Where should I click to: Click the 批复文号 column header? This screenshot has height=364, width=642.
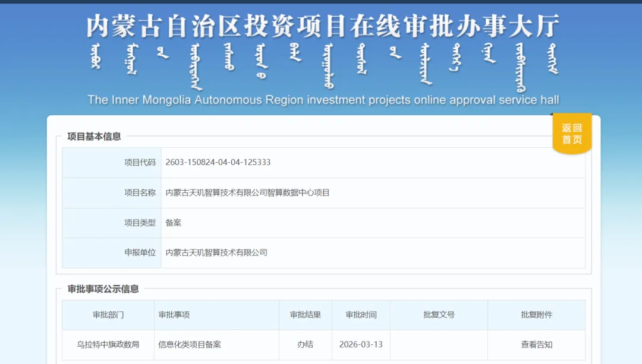(439, 315)
